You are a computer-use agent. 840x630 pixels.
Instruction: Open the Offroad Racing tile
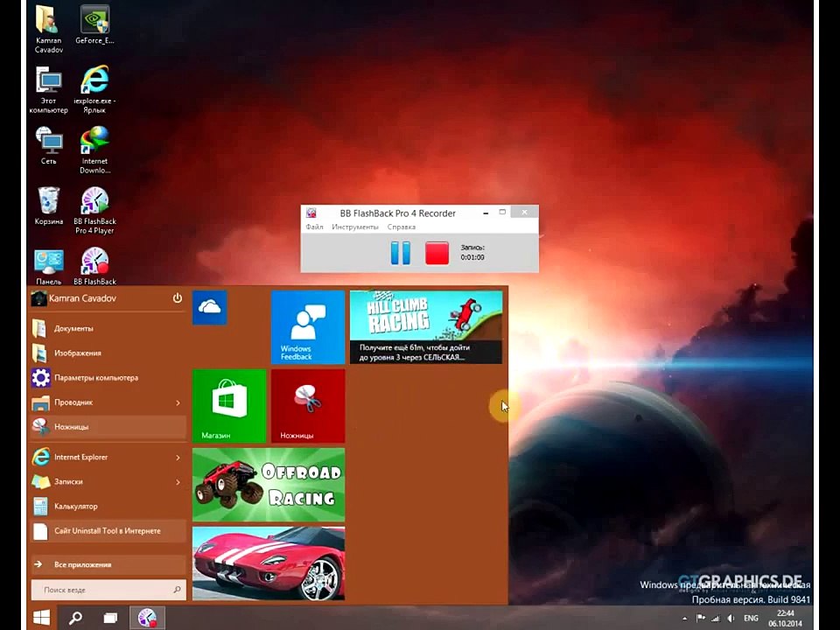tap(269, 485)
